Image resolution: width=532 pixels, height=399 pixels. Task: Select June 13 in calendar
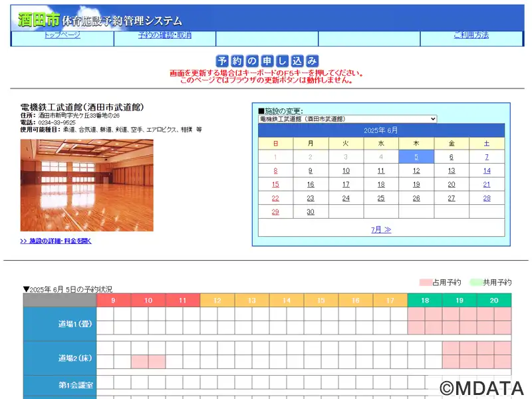click(x=452, y=171)
